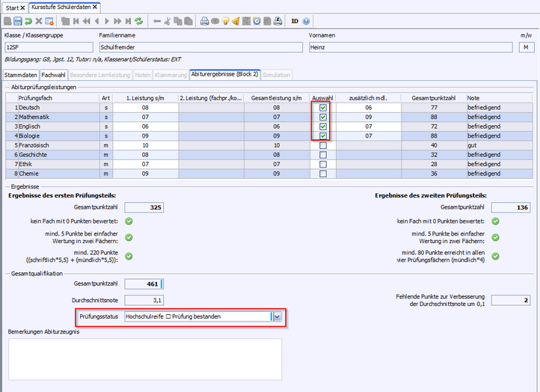The image size is (540, 392).
Task: Click the green refresh icon
Action: [x=139, y=21]
